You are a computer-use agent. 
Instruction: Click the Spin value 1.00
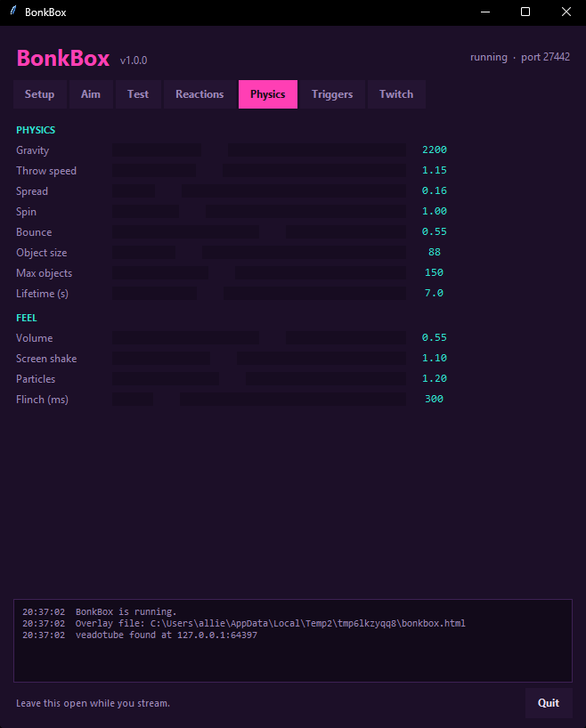(x=435, y=211)
